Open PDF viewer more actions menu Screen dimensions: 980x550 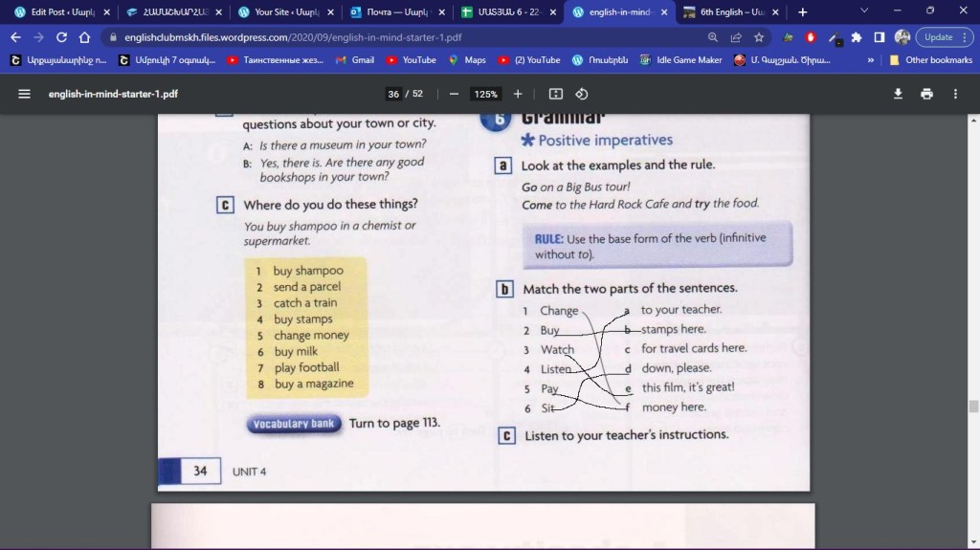[x=955, y=94]
